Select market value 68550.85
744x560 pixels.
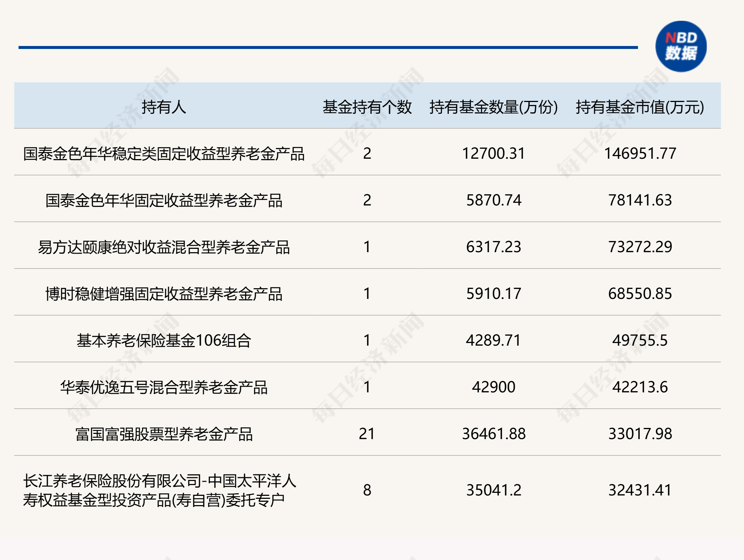[640, 294]
